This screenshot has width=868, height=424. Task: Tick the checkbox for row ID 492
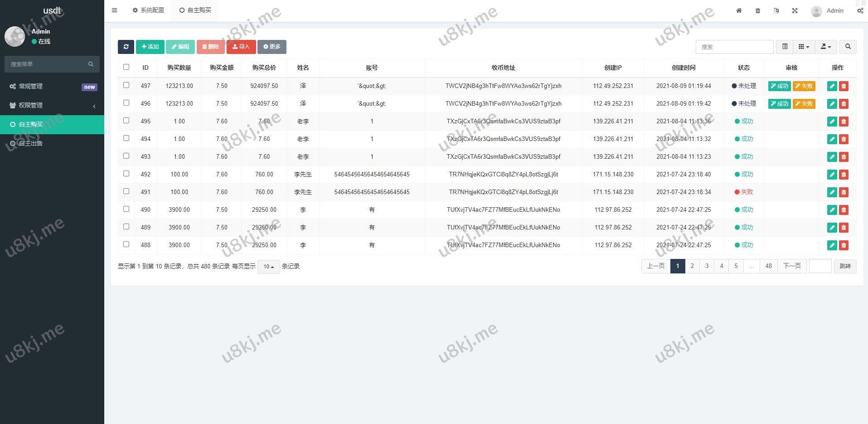click(x=126, y=174)
